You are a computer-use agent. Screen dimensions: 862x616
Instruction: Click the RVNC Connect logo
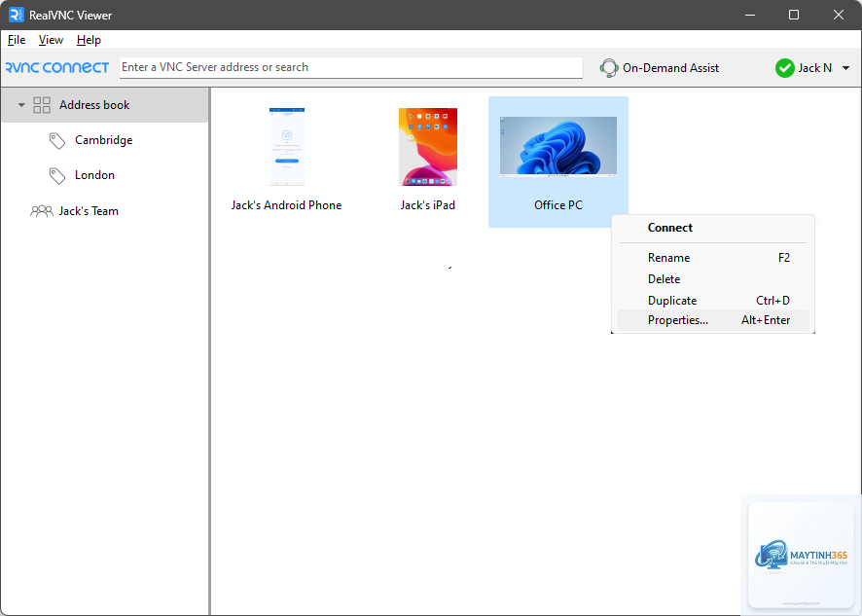pyautogui.click(x=57, y=67)
